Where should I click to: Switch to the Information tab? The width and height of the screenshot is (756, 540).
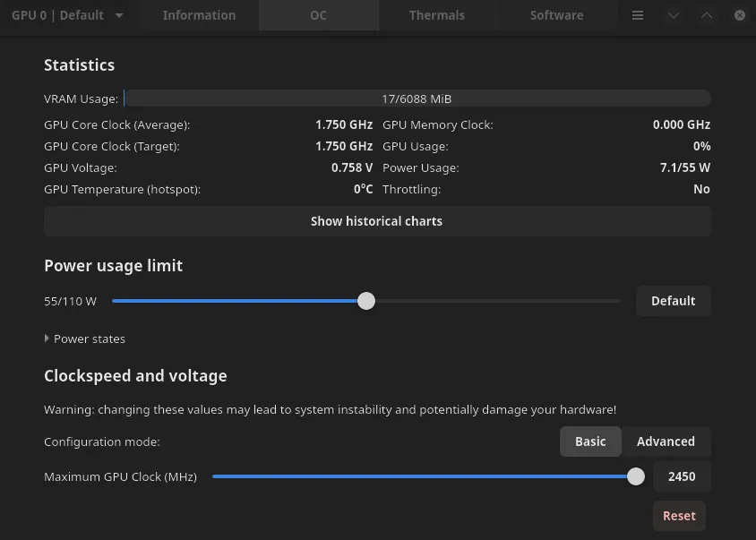point(199,15)
